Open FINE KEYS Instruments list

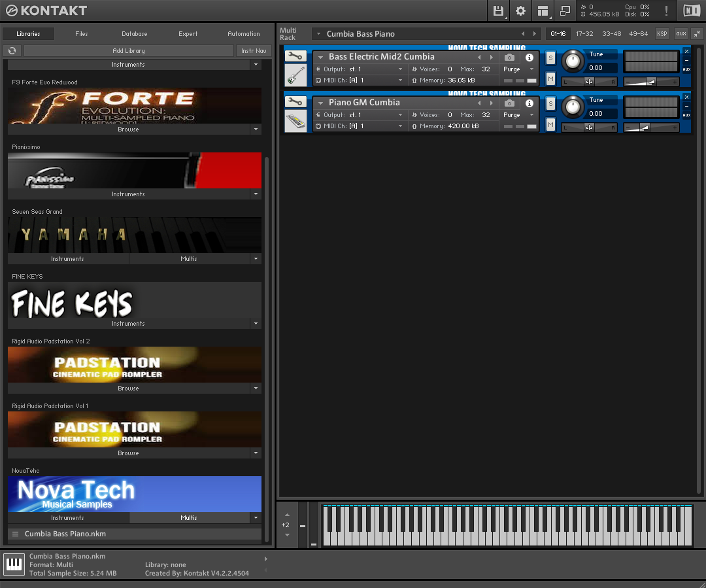pos(128,324)
